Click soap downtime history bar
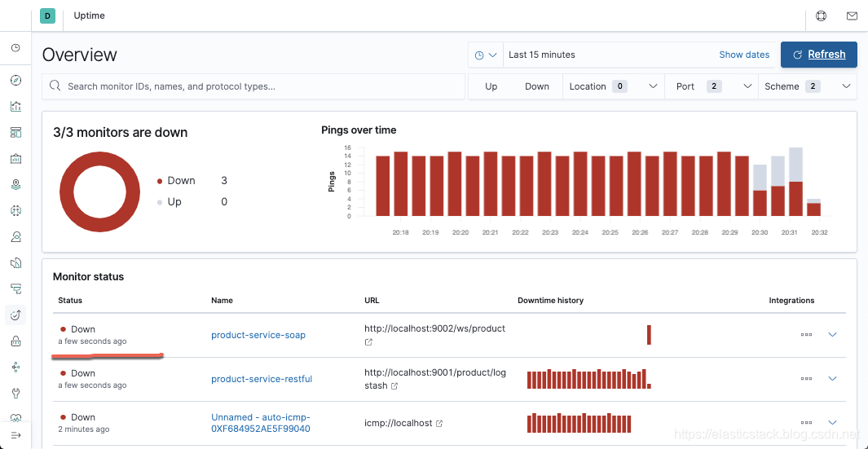The width and height of the screenshot is (868, 449). (x=650, y=334)
